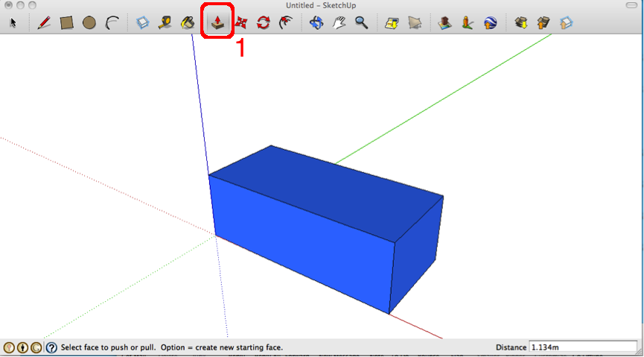Click the Make Component icon
This screenshot has height=357, width=644.
point(143,23)
